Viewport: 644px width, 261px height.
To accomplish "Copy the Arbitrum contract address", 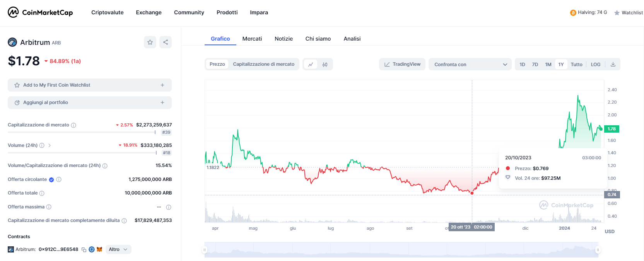I will click(x=84, y=250).
